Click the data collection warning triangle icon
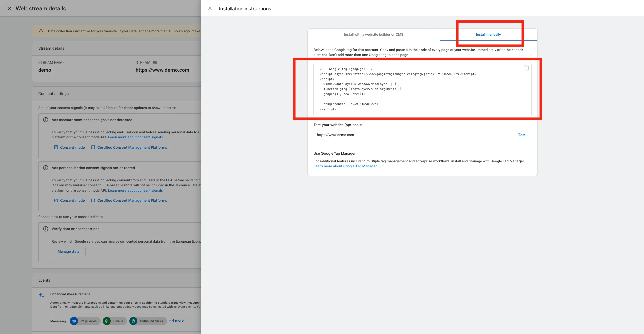Screen dimensions: 644x334 pyautogui.click(x=41, y=31)
